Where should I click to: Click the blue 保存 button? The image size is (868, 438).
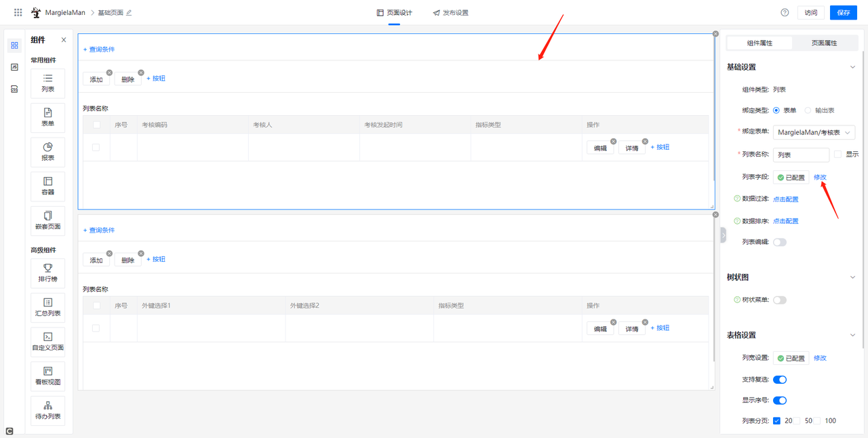(843, 12)
